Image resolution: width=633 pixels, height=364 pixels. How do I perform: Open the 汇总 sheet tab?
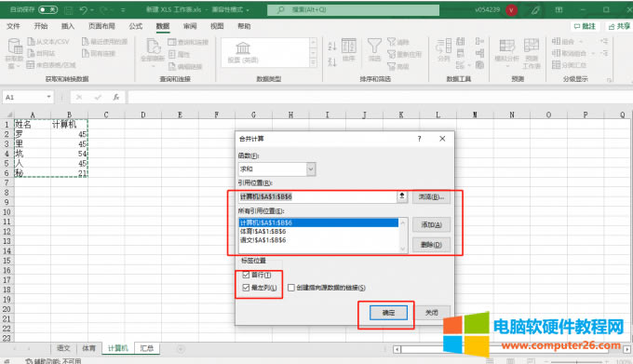tap(146, 348)
